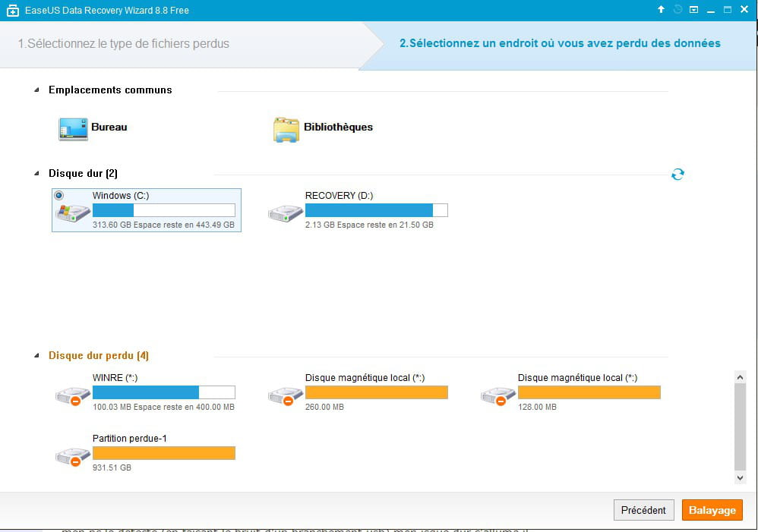Click the RECOVERY (D:) drive icon
The width and height of the screenshot is (758, 532).
point(286,213)
